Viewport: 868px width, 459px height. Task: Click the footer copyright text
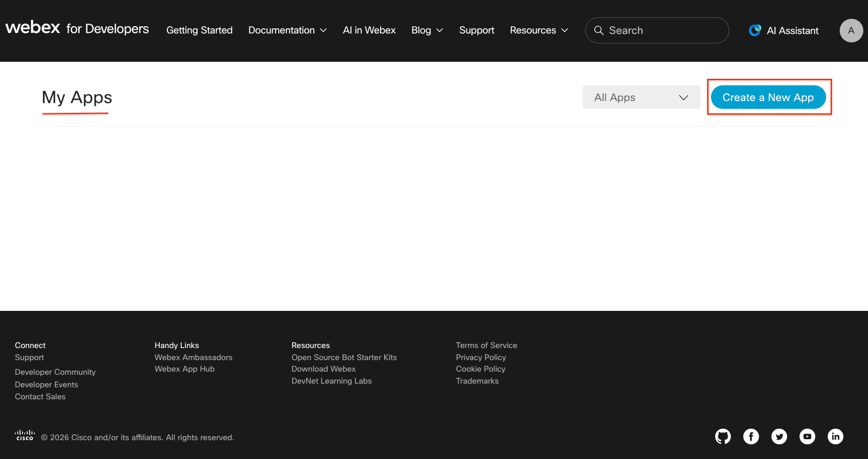pos(138,438)
